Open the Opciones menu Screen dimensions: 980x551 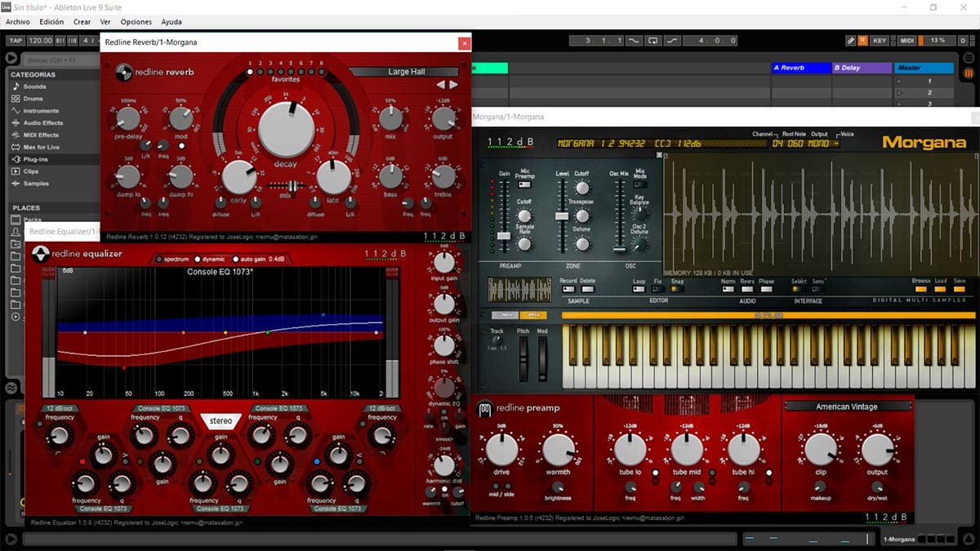[136, 22]
